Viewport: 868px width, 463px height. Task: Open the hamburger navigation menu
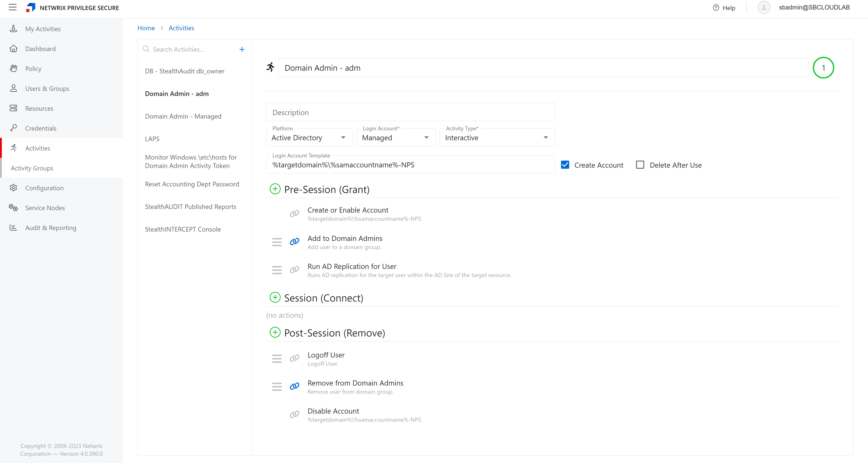click(x=13, y=7)
